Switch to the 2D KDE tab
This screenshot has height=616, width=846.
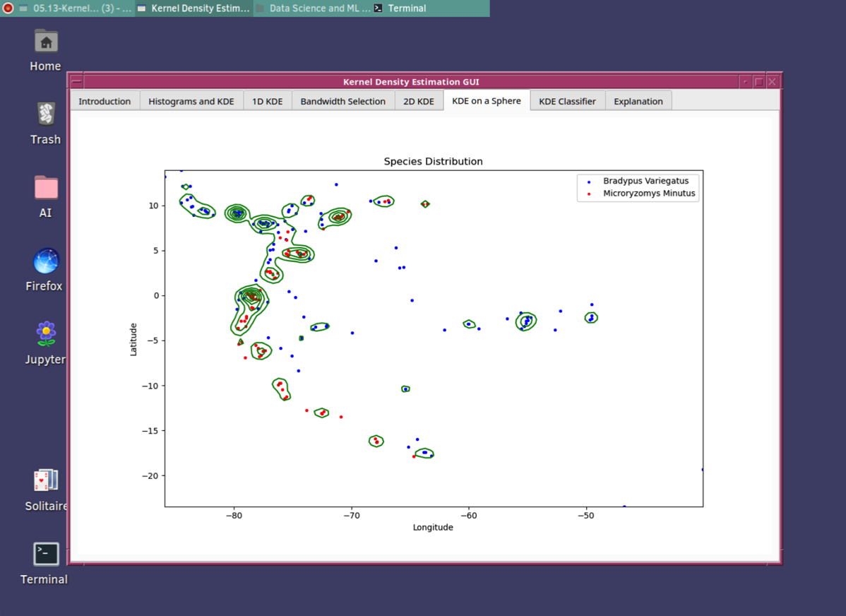418,101
